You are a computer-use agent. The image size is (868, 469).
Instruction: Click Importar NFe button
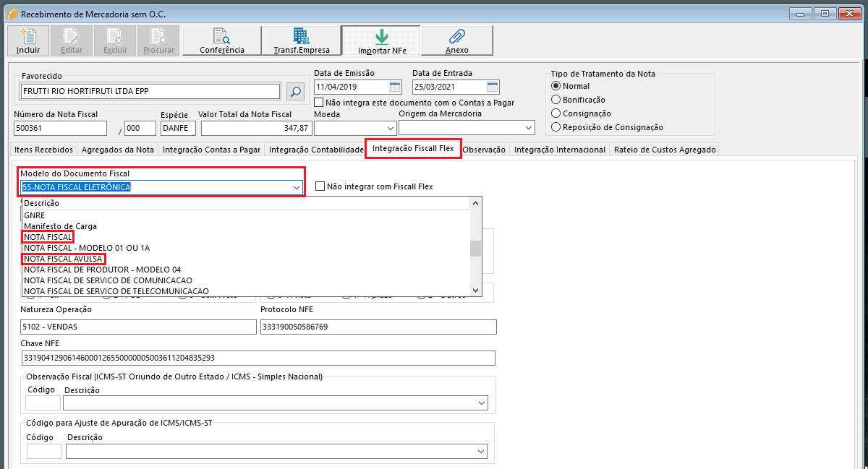coord(380,41)
